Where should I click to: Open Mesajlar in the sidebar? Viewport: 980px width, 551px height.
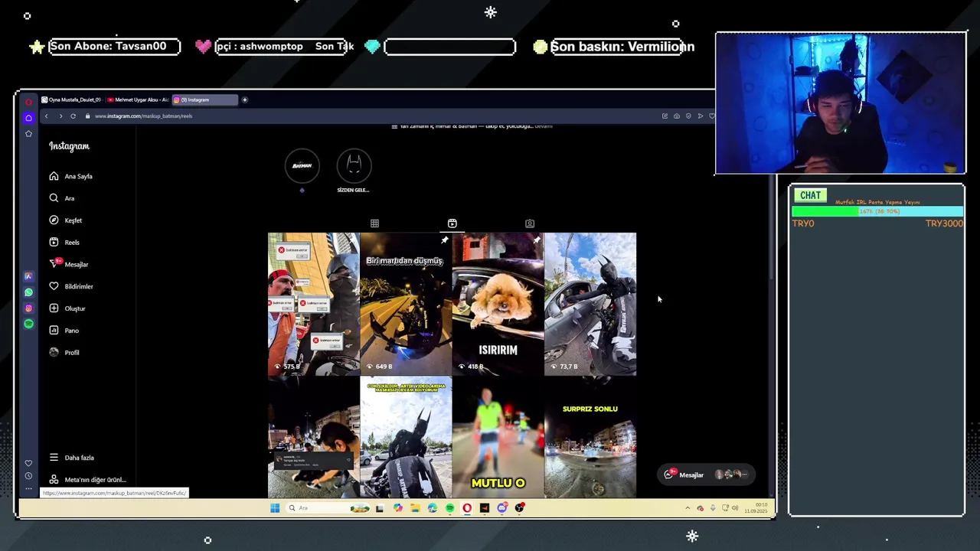pyautogui.click(x=68, y=264)
